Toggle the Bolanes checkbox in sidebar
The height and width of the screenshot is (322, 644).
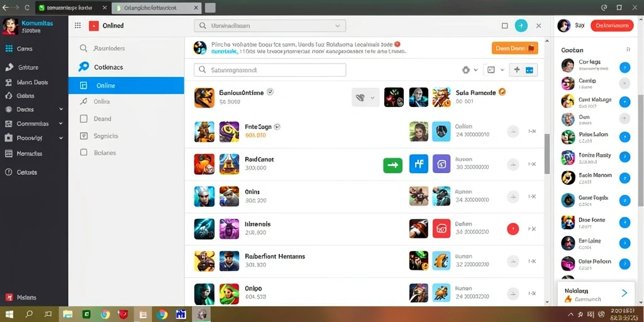84,152
